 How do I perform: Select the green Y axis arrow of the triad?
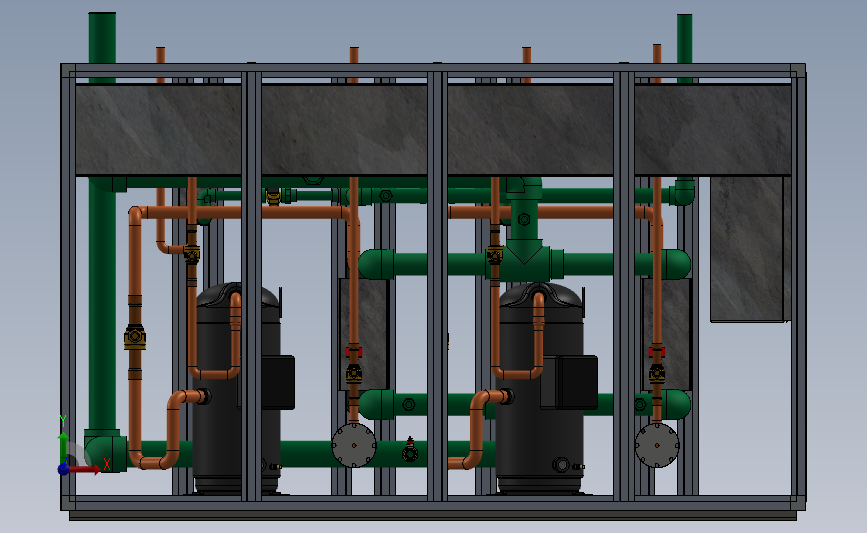click(x=63, y=448)
